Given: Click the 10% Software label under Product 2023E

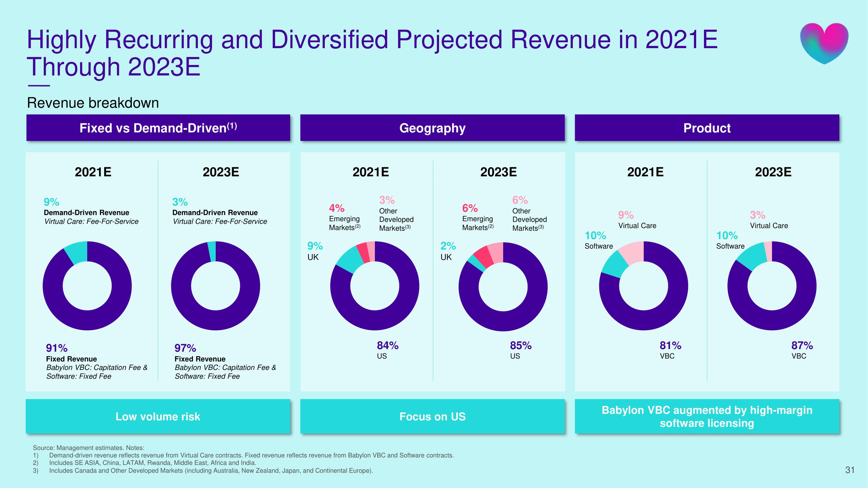Looking at the screenshot, I should tap(730, 240).
